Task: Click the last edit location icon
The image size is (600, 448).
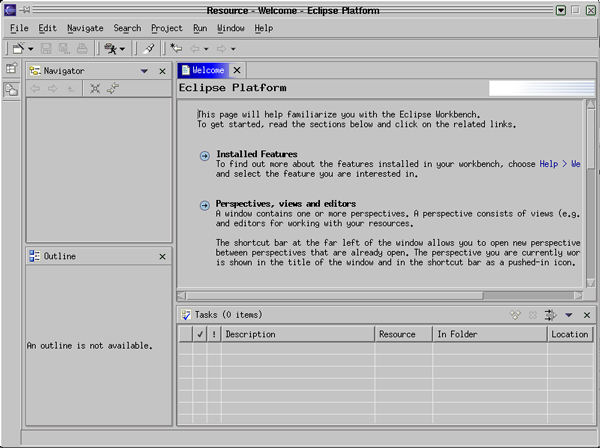Action: (x=176, y=48)
